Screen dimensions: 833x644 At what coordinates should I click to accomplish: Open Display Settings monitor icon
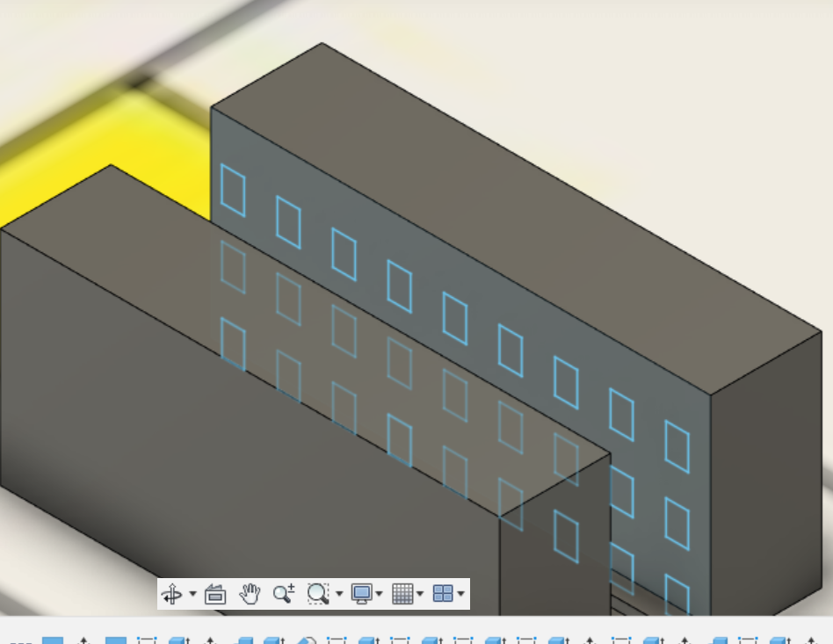(362, 594)
